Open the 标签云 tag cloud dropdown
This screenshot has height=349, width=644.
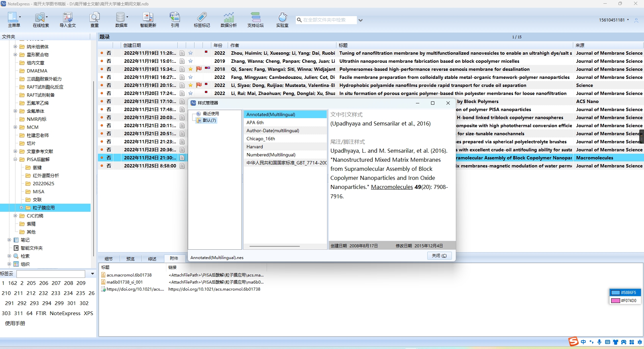point(93,274)
